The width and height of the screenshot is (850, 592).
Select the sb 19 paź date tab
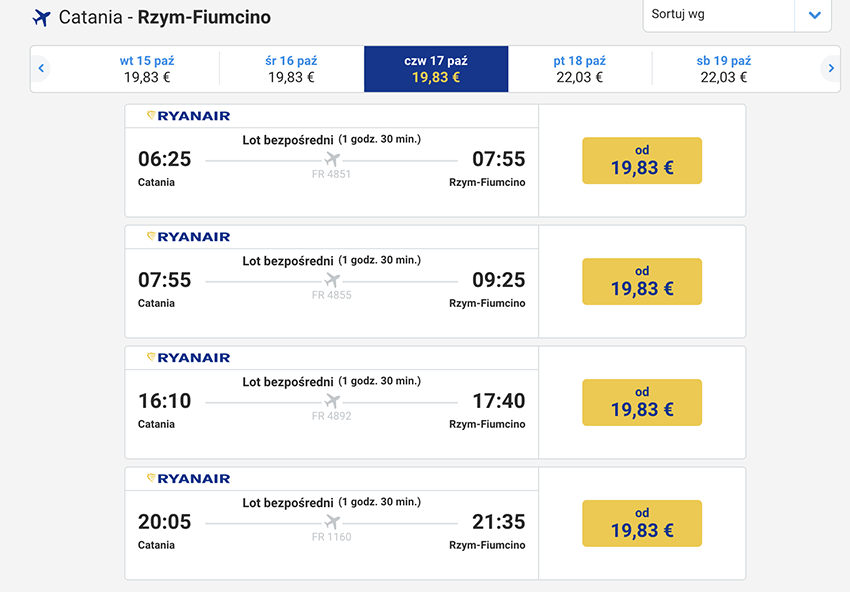click(x=724, y=69)
